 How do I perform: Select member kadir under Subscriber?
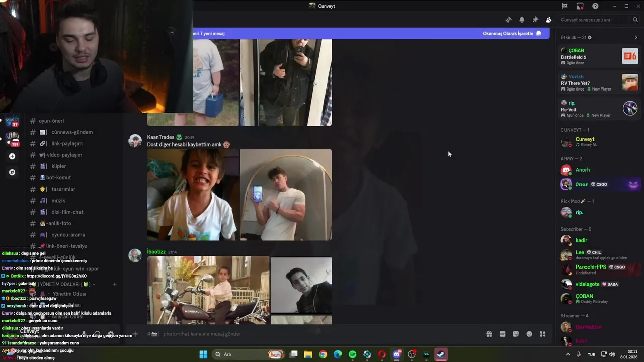tap(599, 240)
